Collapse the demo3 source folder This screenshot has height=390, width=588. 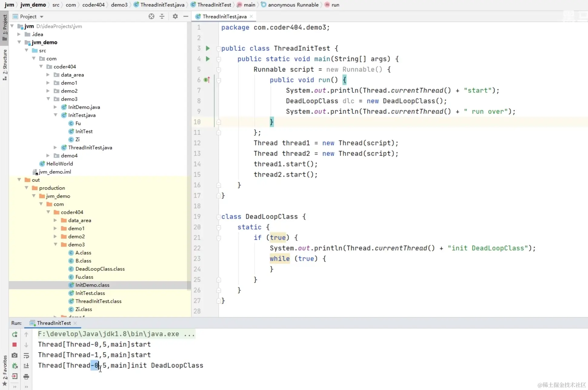coord(48,99)
